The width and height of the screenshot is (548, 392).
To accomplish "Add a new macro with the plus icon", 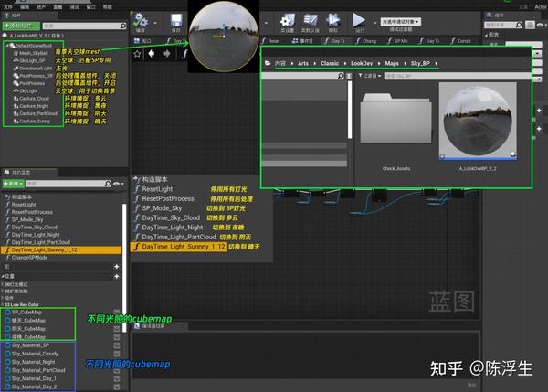I will 117,267.
